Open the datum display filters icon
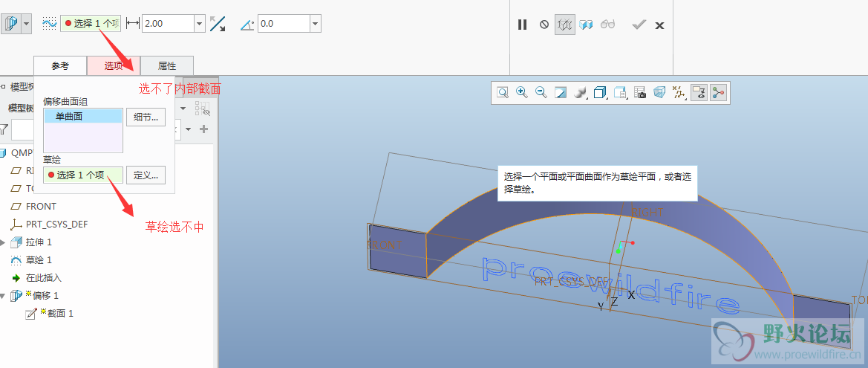The width and height of the screenshot is (868, 368). [678, 92]
